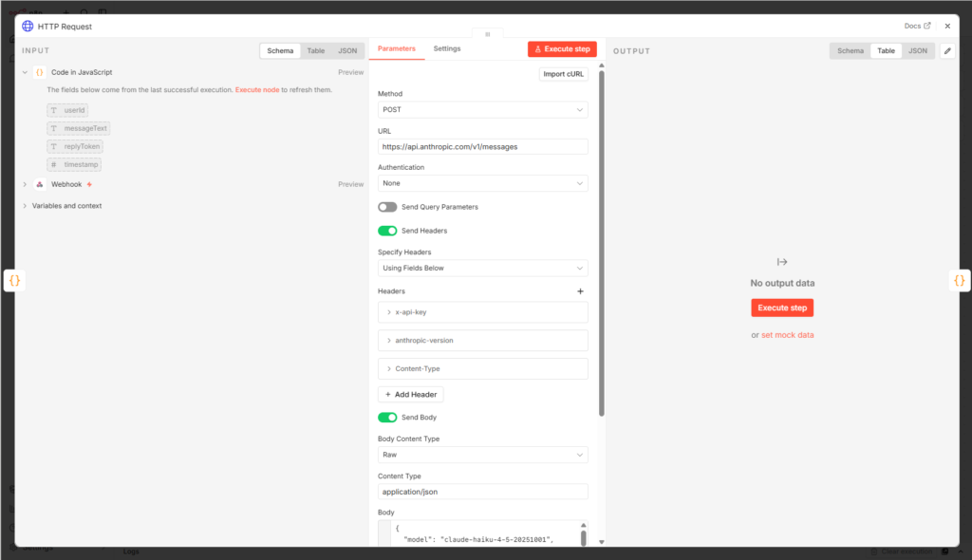Open the Authentication dropdown
Screen dimensions: 972x560
482,183
